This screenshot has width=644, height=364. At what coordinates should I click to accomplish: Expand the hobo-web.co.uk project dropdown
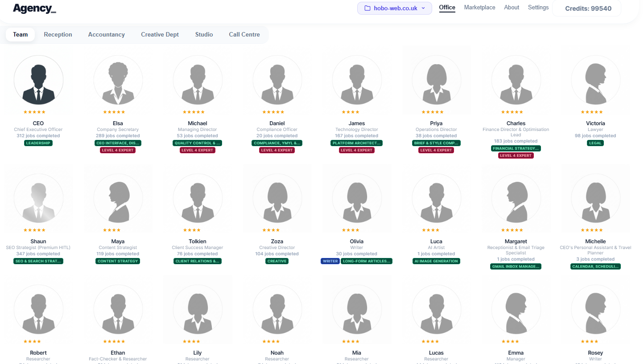point(395,8)
